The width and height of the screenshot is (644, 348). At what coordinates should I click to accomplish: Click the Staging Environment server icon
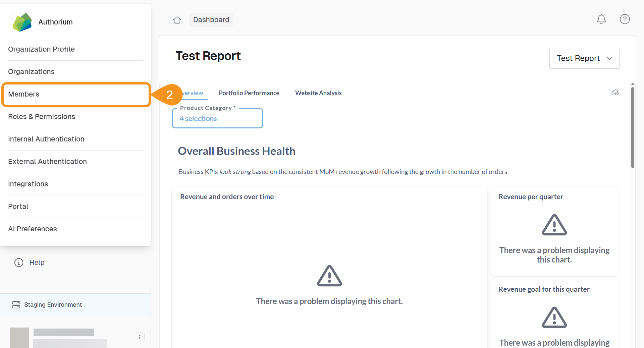coord(16,305)
